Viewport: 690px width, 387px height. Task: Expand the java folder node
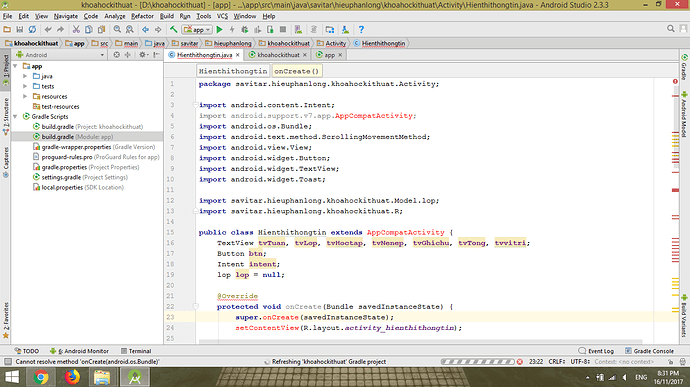coord(25,76)
